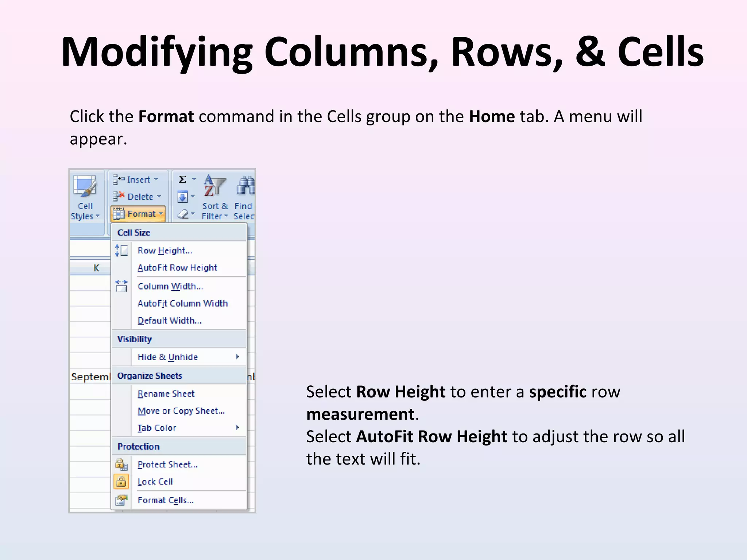Toggle the Lock Cell entry
The height and width of the screenshot is (560, 747).
(x=179, y=482)
